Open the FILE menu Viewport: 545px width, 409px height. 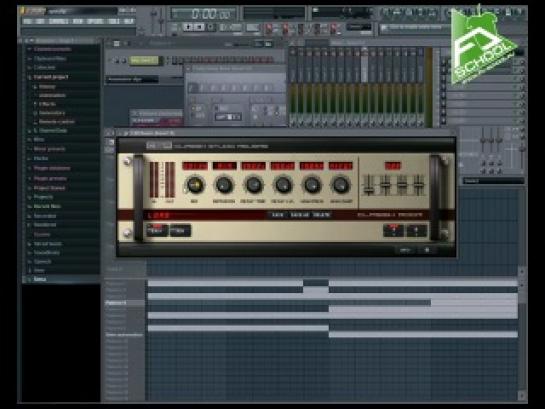28,22
